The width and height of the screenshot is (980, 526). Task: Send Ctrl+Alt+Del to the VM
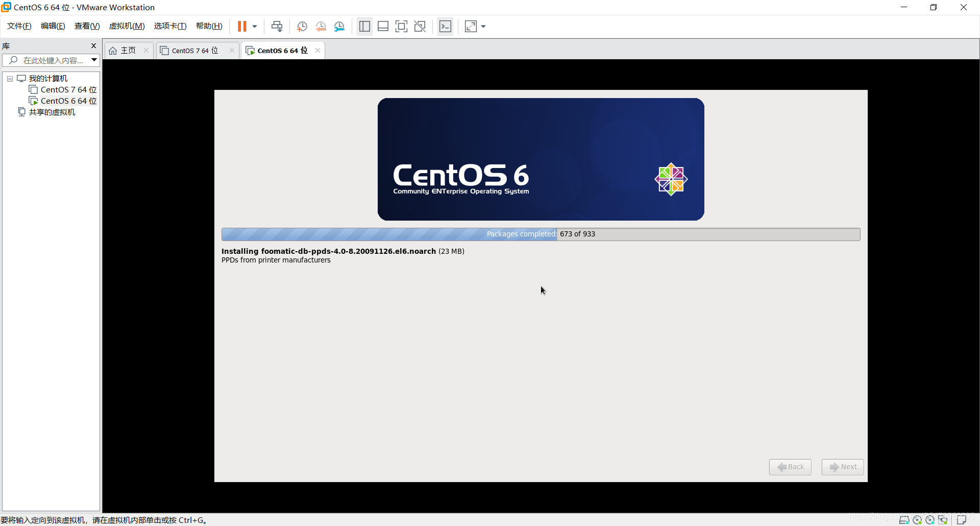[x=277, y=26]
